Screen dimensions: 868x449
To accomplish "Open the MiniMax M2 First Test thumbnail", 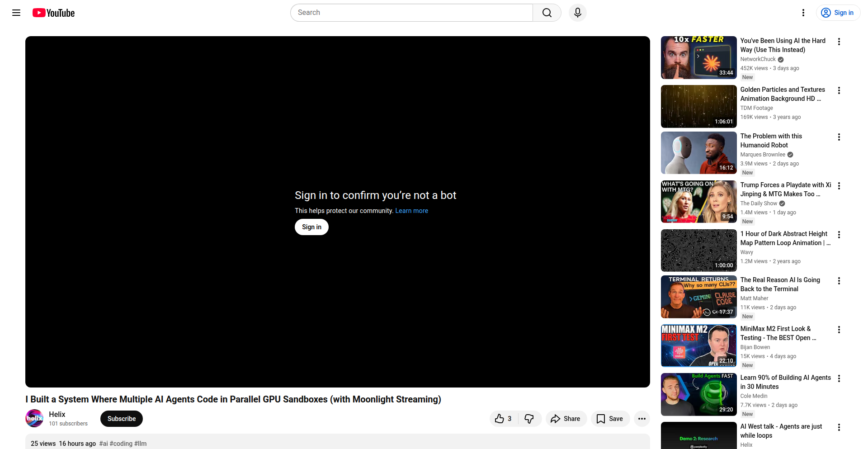I will pyautogui.click(x=699, y=345).
